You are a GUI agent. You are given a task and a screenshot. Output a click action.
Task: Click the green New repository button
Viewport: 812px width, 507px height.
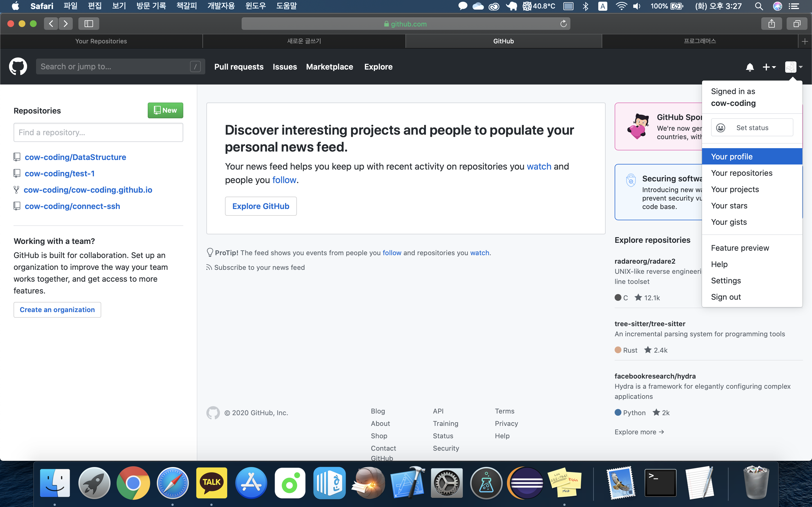(x=165, y=110)
